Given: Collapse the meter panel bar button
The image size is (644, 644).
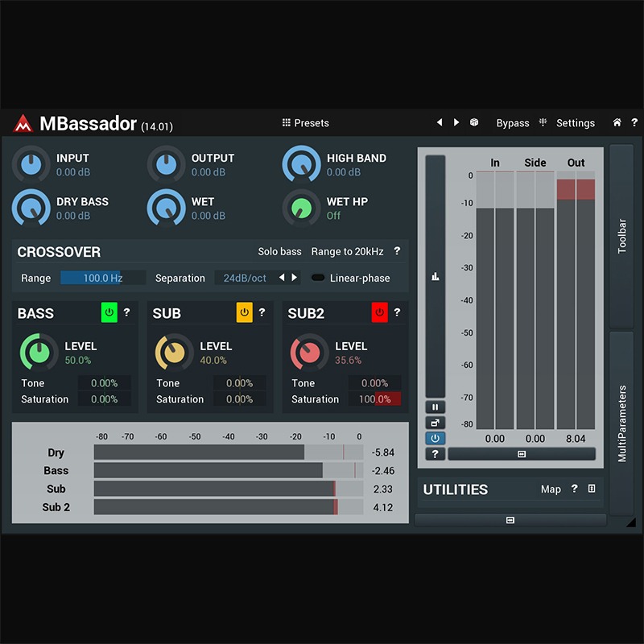Looking at the screenshot, I should (x=522, y=454).
